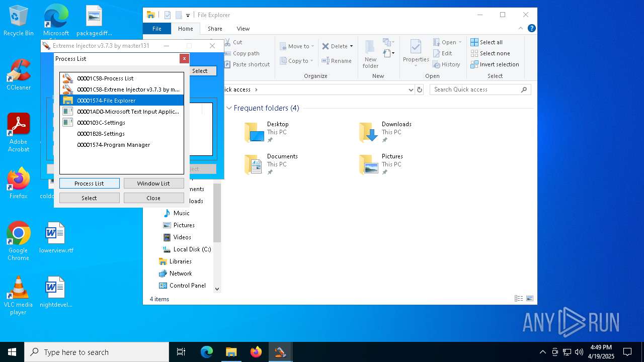Switch to the Share ribbon tab
Image resolution: width=644 pixels, height=362 pixels.
tap(215, 29)
